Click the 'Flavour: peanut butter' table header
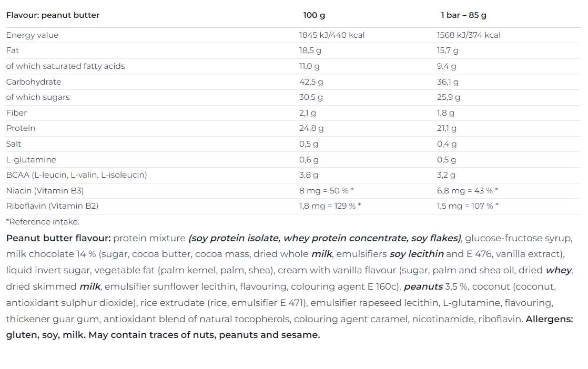 [53, 15]
